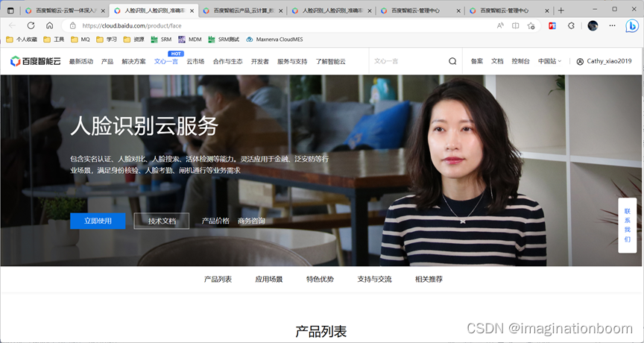Close the 人脸识别 active tab
644x343 pixels.
[192, 11]
